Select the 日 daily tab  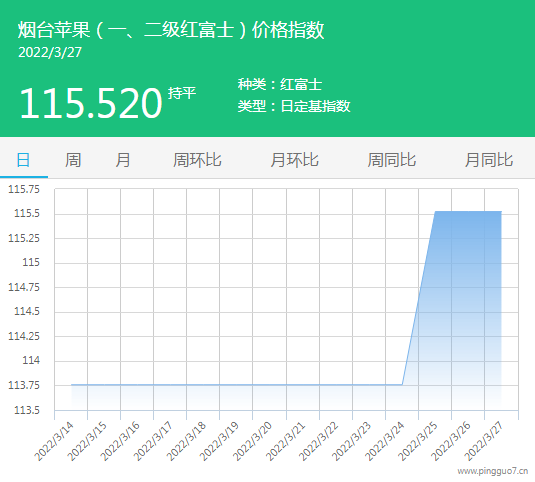(x=23, y=160)
